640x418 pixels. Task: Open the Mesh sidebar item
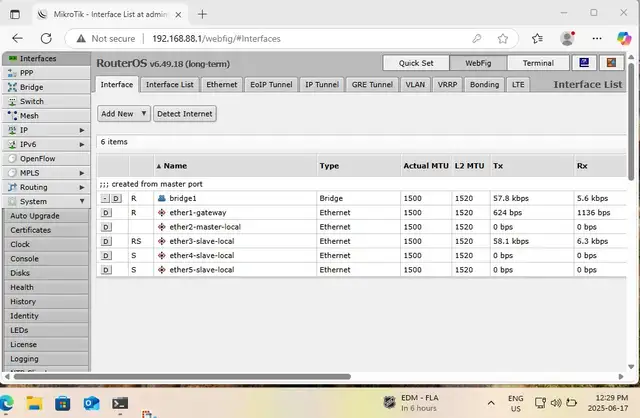pyautogui.click(x=46, y=116)
